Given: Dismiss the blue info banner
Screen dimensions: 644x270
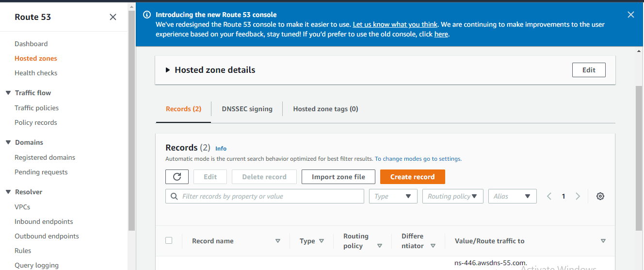Looking at the screenshot, I should click(631, 15).
